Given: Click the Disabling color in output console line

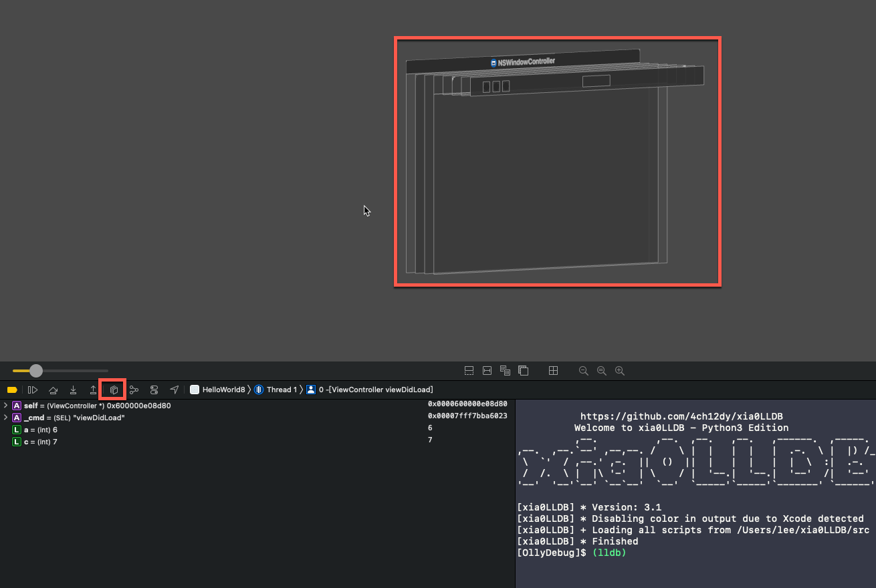Looking at the screenshot, I should (x=690, y=519).
